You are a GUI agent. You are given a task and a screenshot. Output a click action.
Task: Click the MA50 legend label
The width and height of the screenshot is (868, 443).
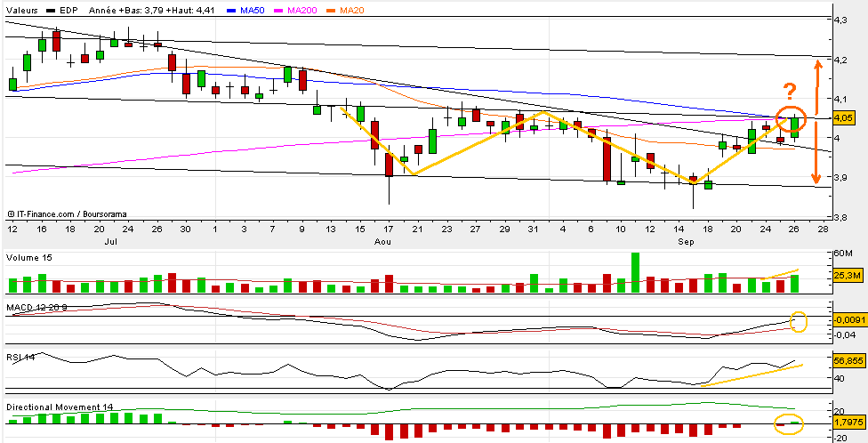253,11
